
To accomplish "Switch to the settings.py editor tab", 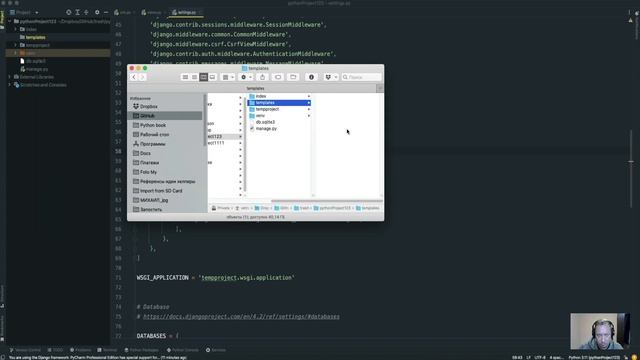I will [186, 13].
